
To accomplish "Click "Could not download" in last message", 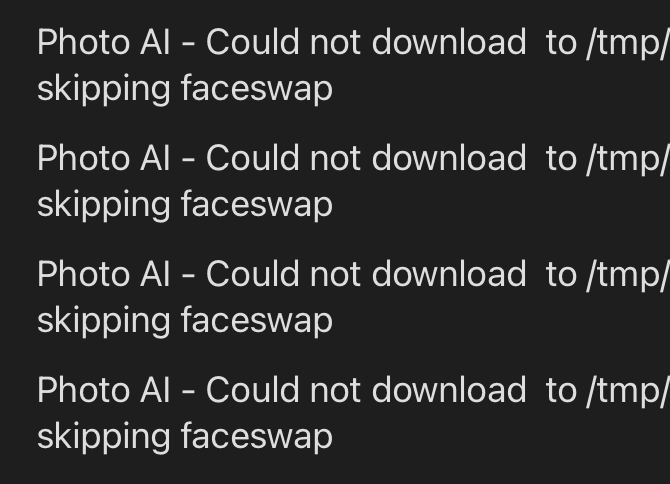I will 366,390.
